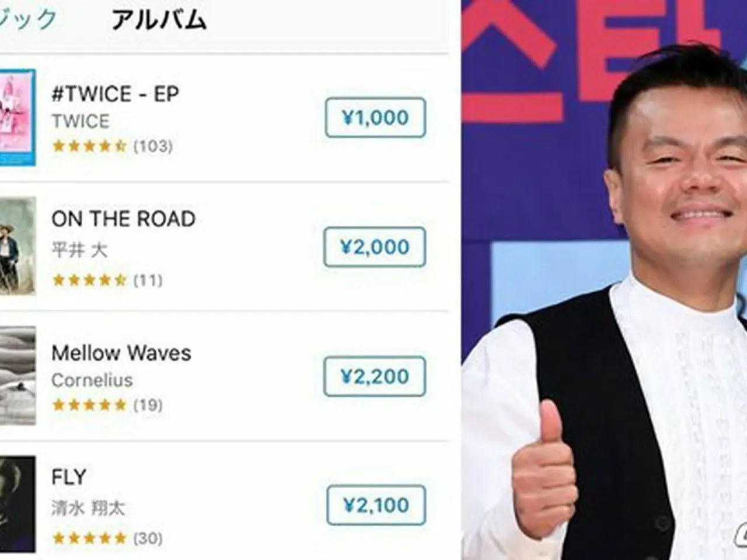Viewport: 747px width, 560px height.
Task: Open the ON THE ROAD album cover
Action: (x=18, y=246)
